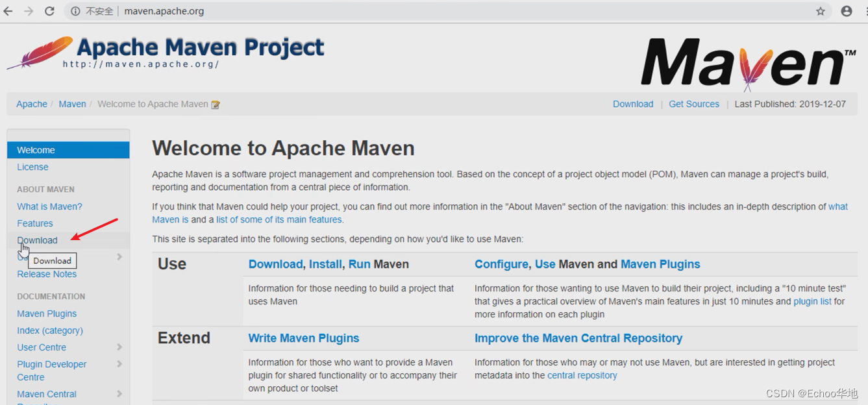The width and height of the screenshot is (868, 405).
Task: Click Write Maven Plugins link
Action: click(304, 338)
